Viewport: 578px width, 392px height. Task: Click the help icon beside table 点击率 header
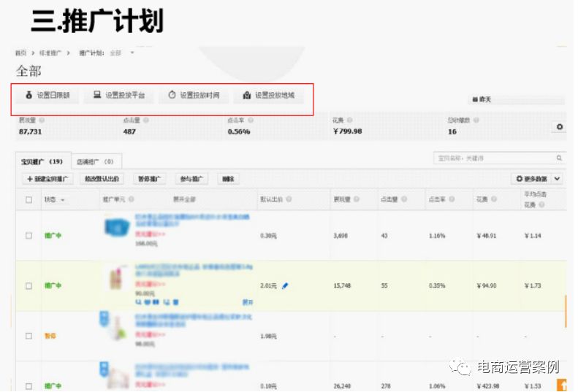coord(452,199)
